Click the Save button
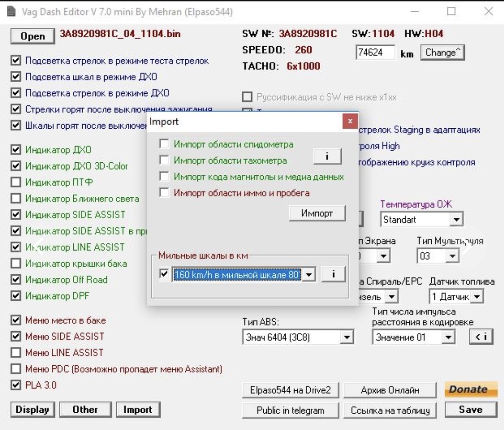The height and width of the screenshot is (430, 504). (x=470, y=410)
